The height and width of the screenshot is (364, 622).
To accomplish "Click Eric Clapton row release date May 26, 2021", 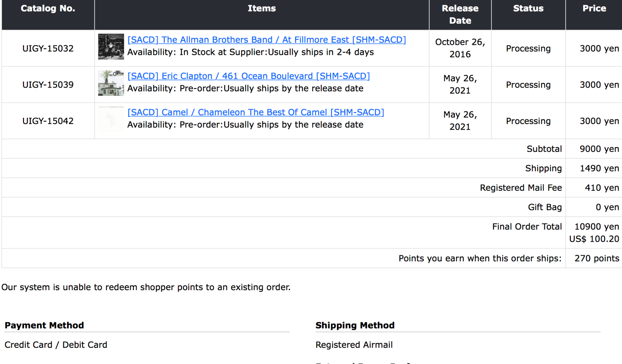I will [460, 85].
